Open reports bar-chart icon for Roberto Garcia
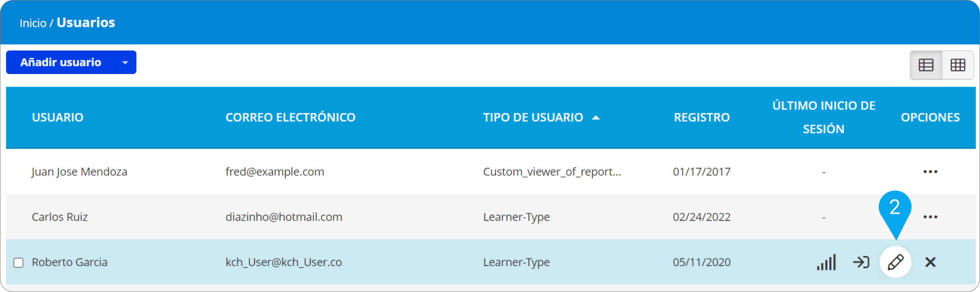This screenshot has width=980, height=292. tap(826, 262)
